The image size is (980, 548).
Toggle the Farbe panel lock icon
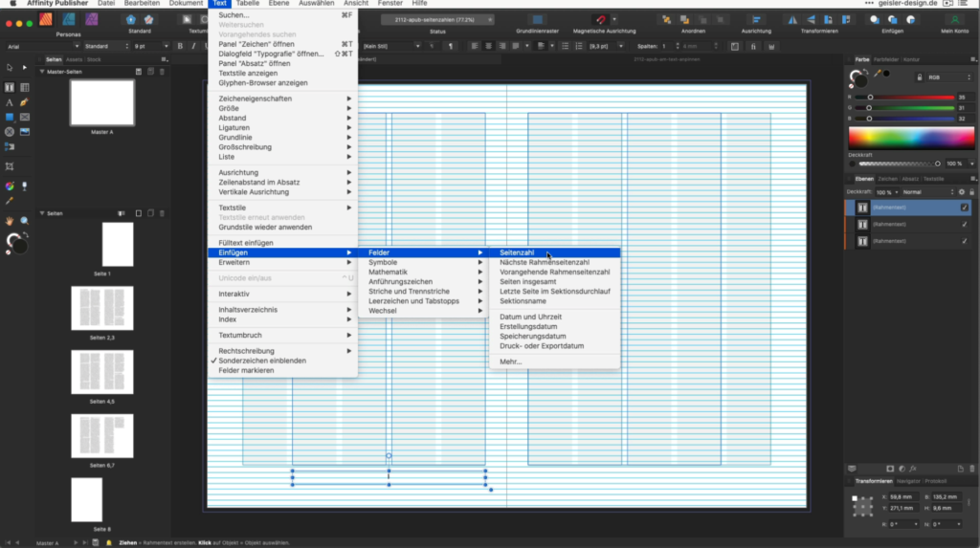(x=920, y=77)
